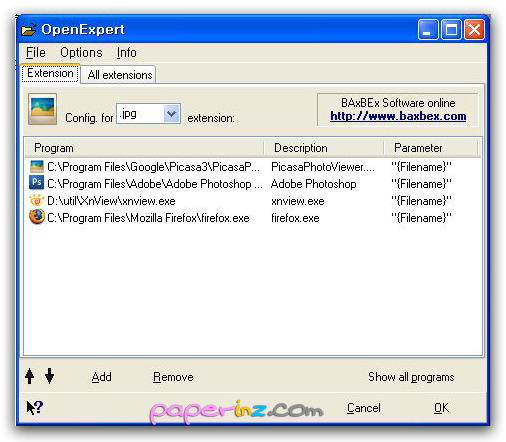This screenshot has width=506, height=442.
Task: Select the Adobe Photoshop Ps icon
Action: [x=36, y=183]
